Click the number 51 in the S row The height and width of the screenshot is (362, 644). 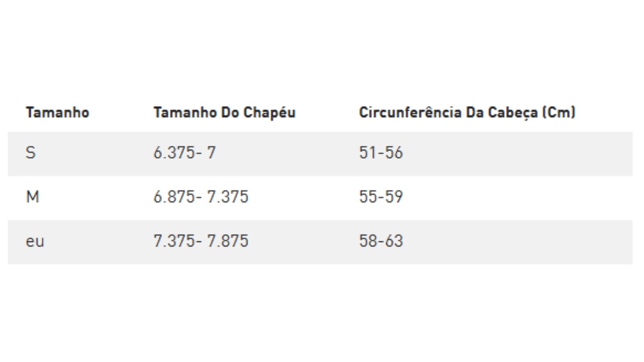pos(367,153)
